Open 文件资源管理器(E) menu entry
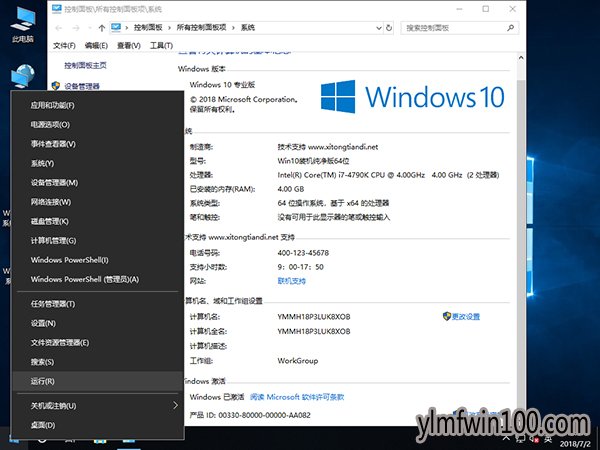The image size is (600, 450). (60, 343)
